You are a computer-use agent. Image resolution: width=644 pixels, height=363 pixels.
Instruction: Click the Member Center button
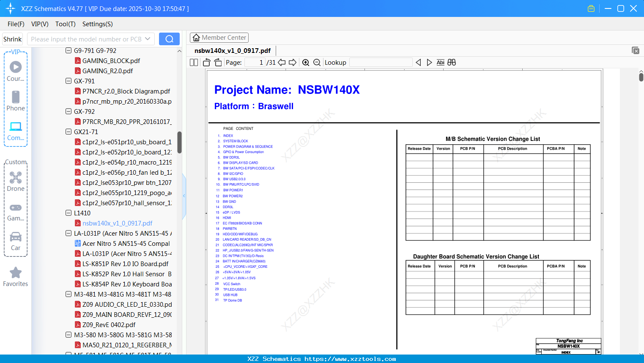pyautogui.click(x=219, y=38)
